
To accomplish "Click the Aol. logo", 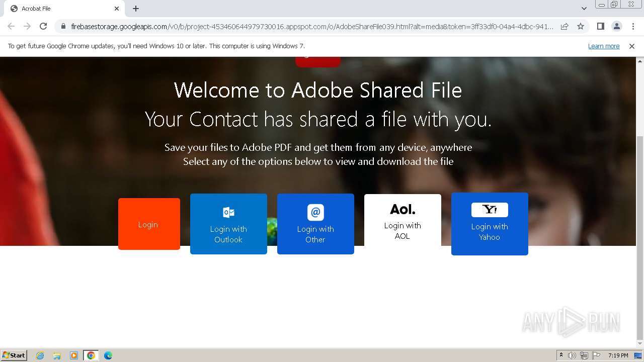I will tap(403, 209).
